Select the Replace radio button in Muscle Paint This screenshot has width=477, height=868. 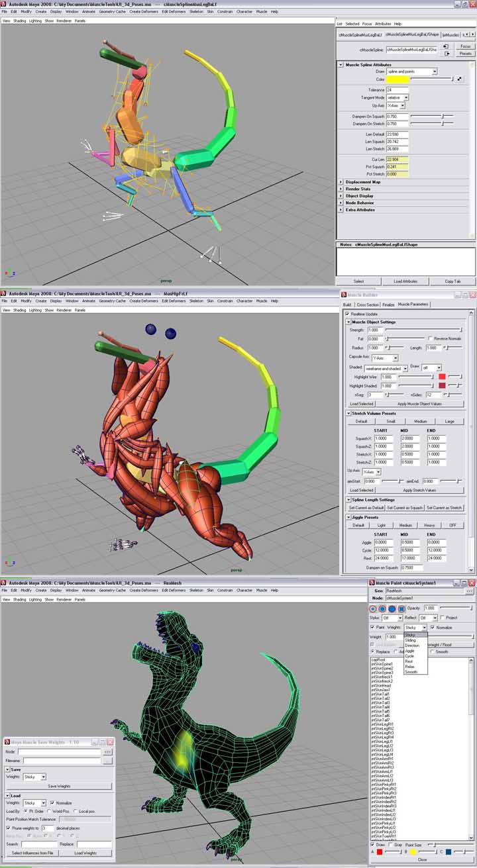(x=372, y=651)
